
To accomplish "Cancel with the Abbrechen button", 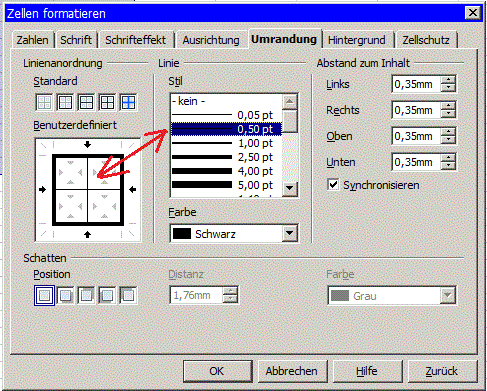I will (292, 371).
